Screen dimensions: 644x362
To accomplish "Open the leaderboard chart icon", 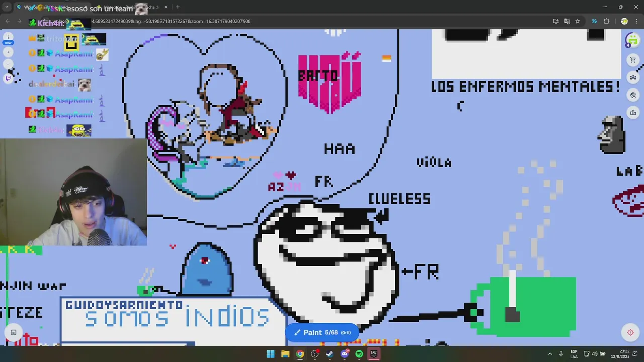I will [x=633, y=113].
